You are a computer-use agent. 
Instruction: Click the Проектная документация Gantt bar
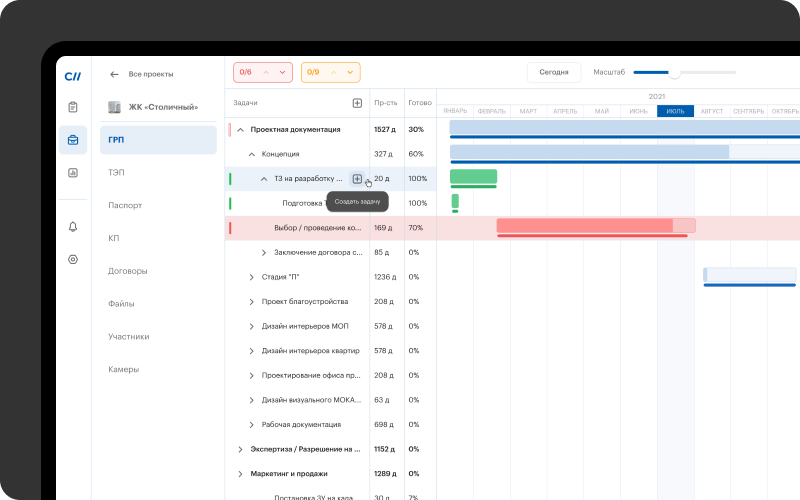(624, 128)
